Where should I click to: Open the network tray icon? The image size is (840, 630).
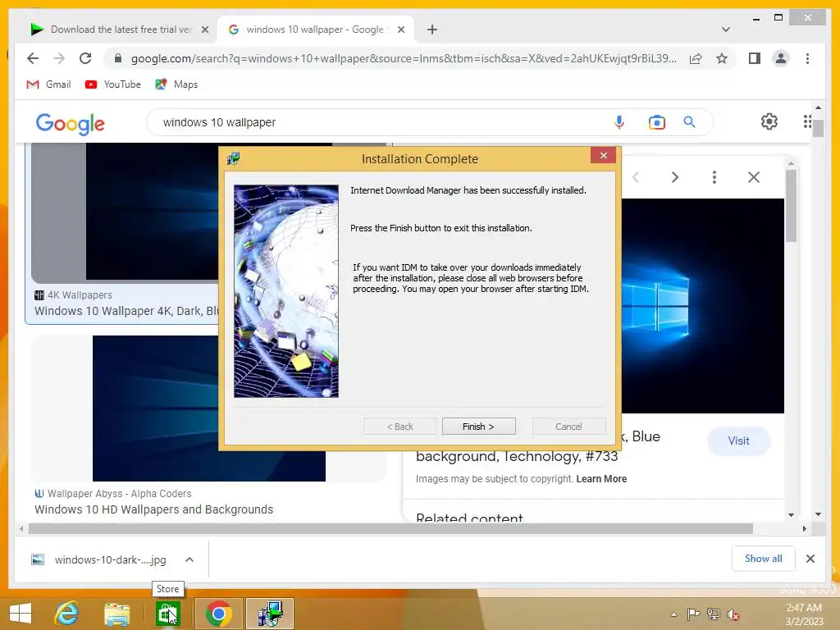pyautogui.click(x=713, y=614)
